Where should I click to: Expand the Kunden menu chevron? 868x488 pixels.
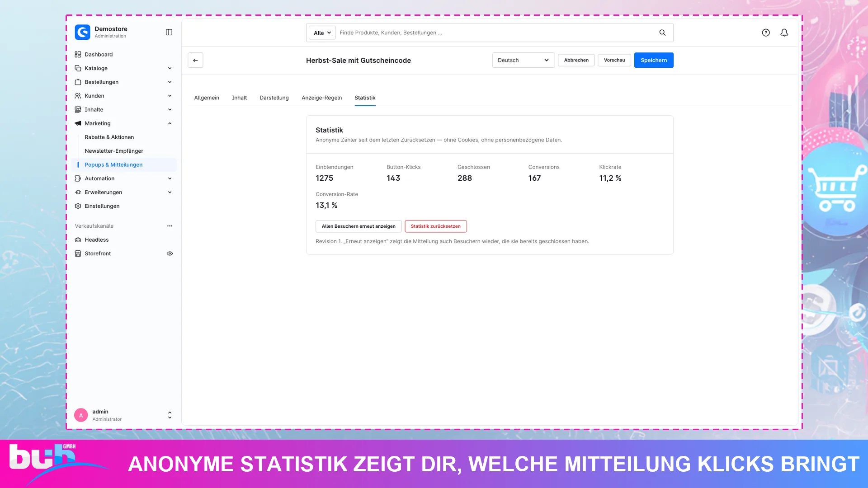170,96
